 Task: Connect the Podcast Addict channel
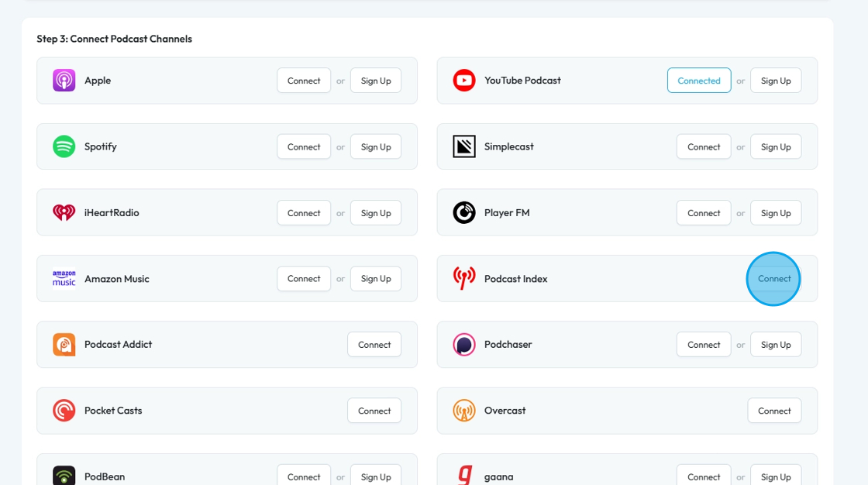coord(374,344)
